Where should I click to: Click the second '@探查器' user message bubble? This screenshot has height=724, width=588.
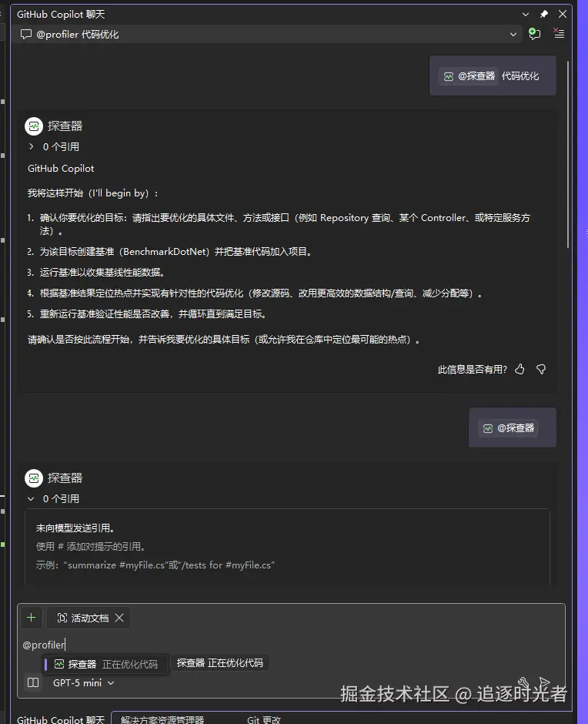pyautogui.click(x=513, y=427)
